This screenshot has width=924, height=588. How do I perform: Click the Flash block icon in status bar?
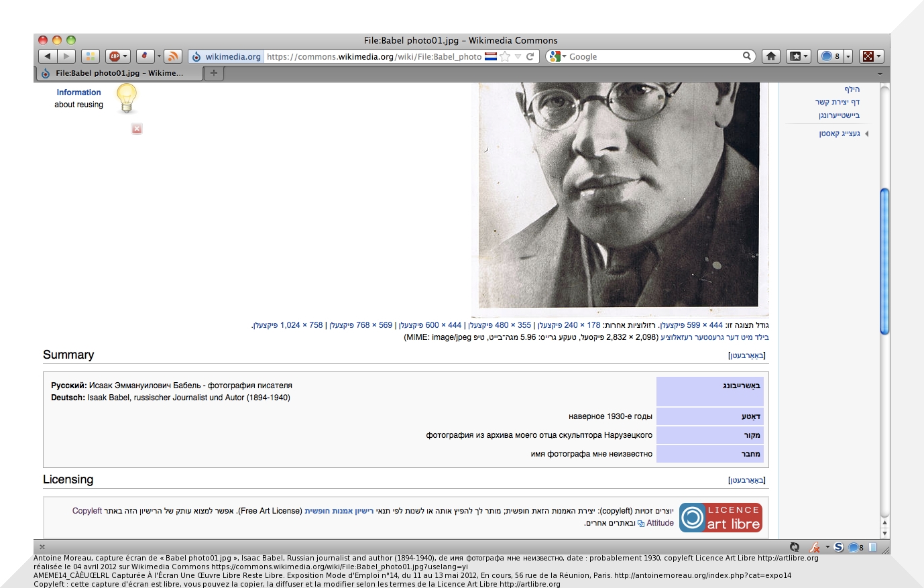pos(815,547)
